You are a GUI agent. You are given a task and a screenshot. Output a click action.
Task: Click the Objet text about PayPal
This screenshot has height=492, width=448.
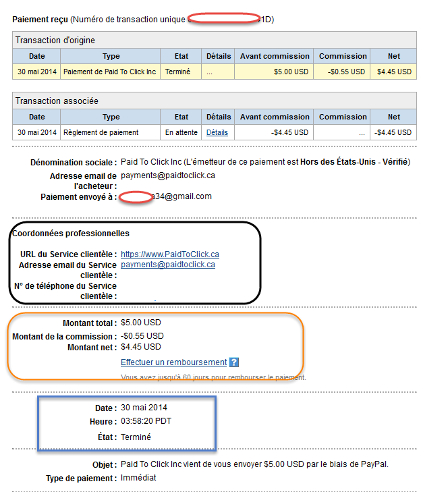coord(254,464)
